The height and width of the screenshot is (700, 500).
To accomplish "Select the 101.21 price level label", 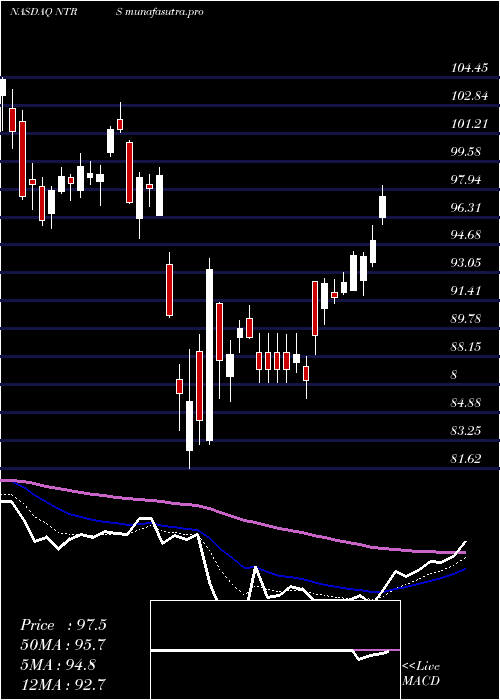I will pyautogui.click(x=470, y=124).
